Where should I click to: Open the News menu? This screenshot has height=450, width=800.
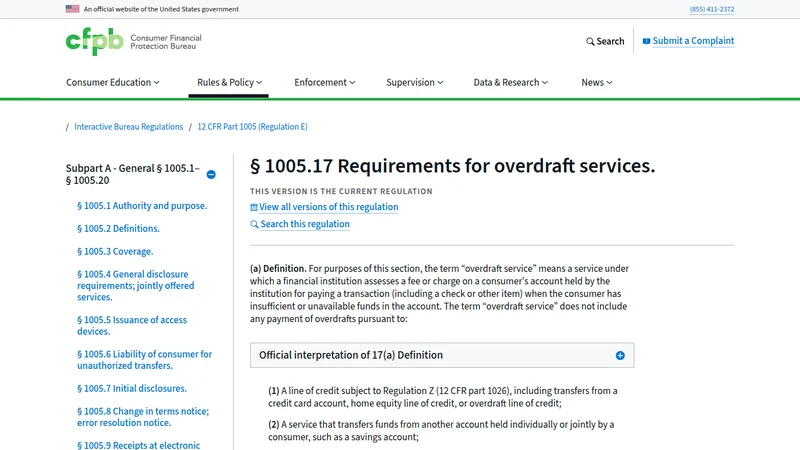coord(597,82)
